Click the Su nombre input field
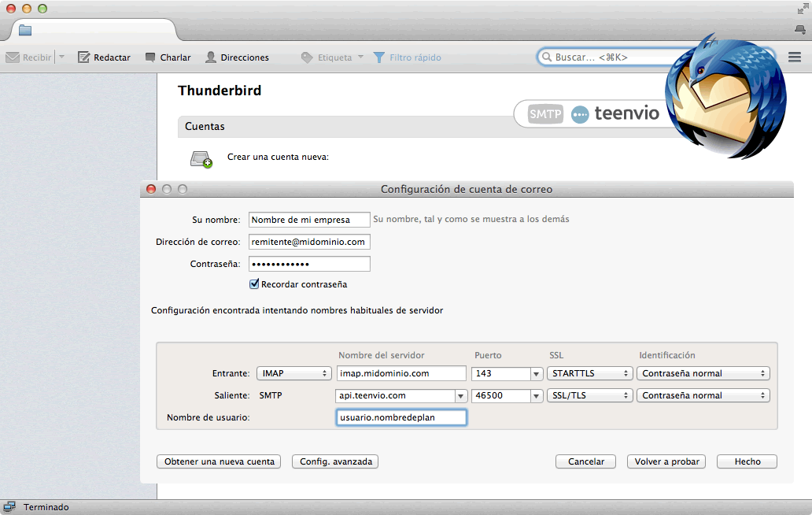Screen dimensions: 812x515 tap(309, 220)
